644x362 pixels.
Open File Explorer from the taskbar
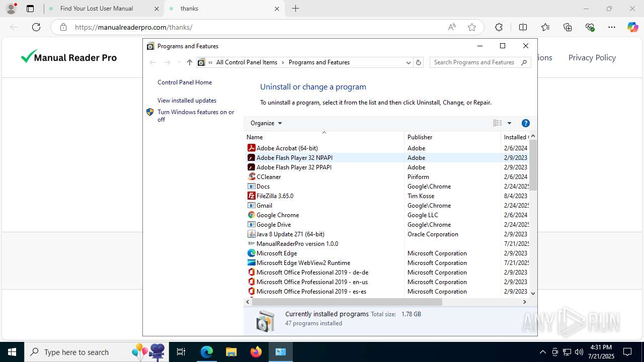(x=231, y=352)
